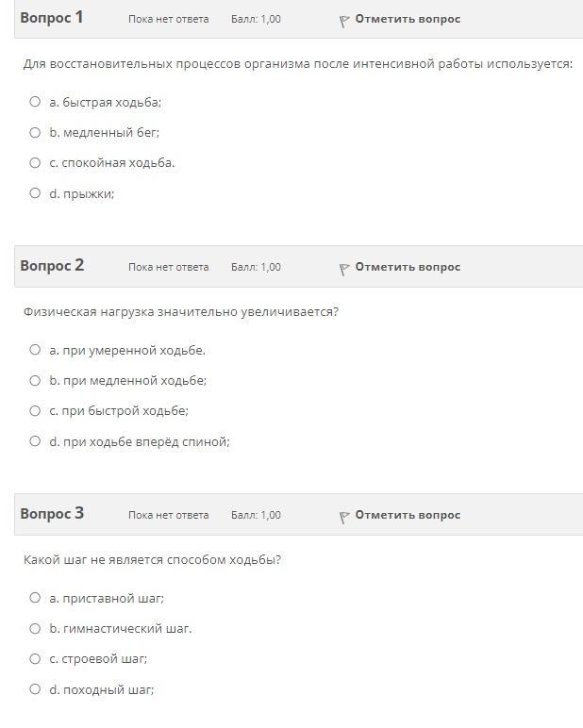The image size is (583, 728).
Task: Pick 'при ходьбе вперёд спиной' answer
Action: click(35, 441)
